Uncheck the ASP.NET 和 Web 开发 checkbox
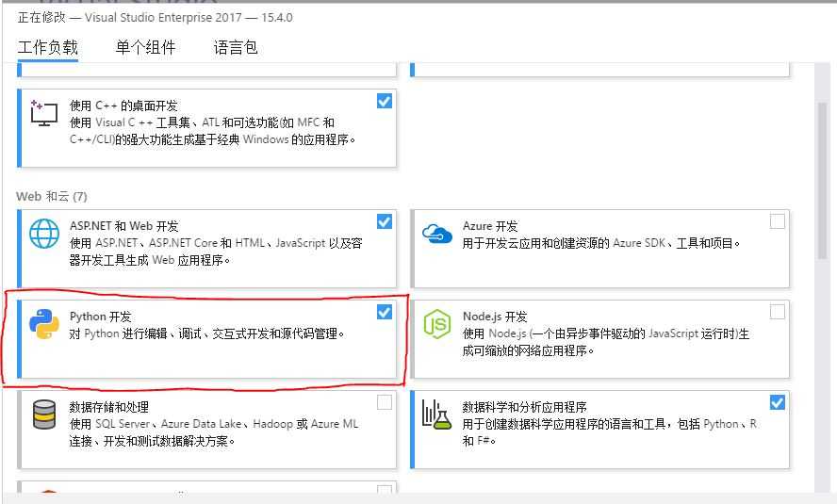Image resolution: width=837 pixels, height=504 pixels. coord(385,221)
